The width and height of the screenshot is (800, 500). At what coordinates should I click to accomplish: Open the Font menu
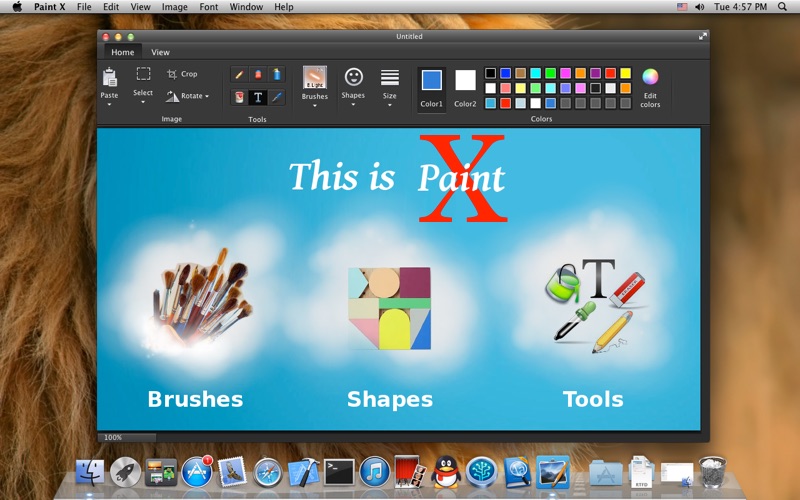click(x=208, y=6)
